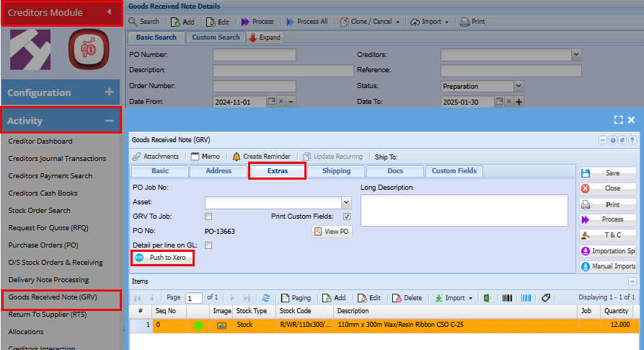Refresh the Items grid
Screen dimensions: 644x350
click(266, 298)
